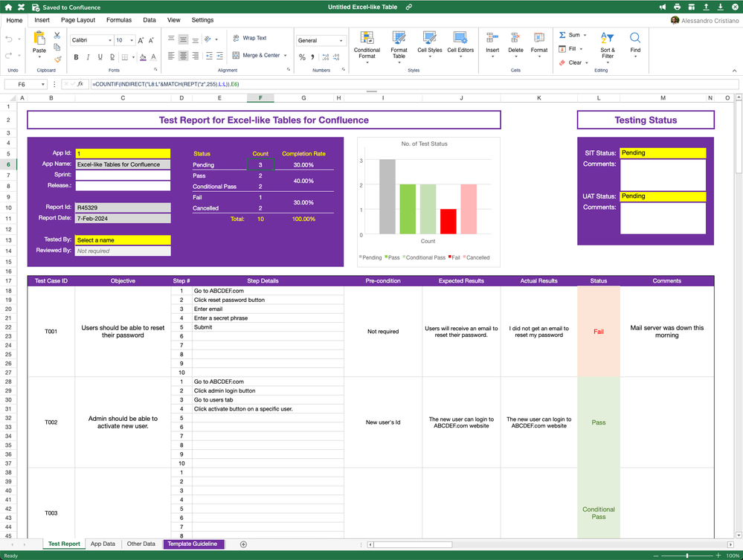
Task: Open Cell Styles
Action: pos(430,46)
